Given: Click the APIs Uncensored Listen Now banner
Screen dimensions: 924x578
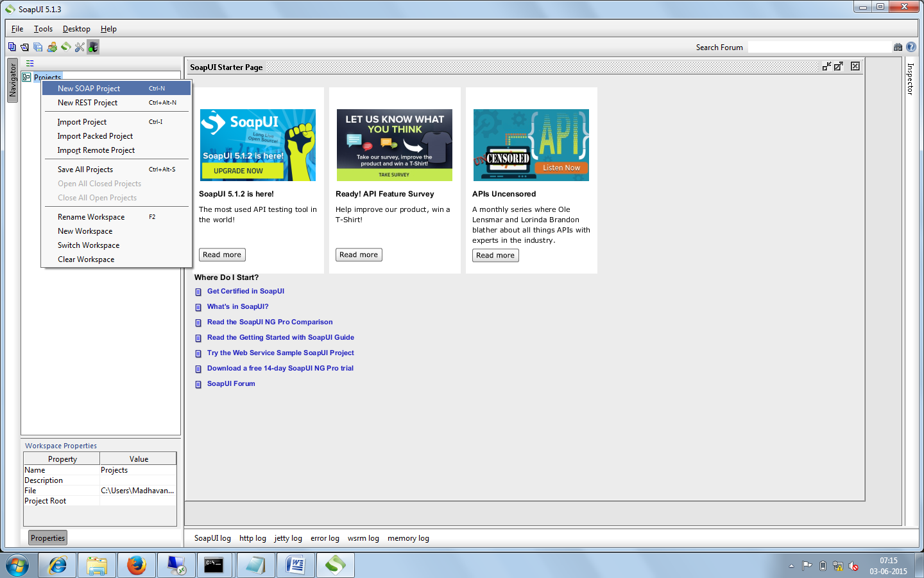Looking at the screenshot, I should click(x=531, y=145).
